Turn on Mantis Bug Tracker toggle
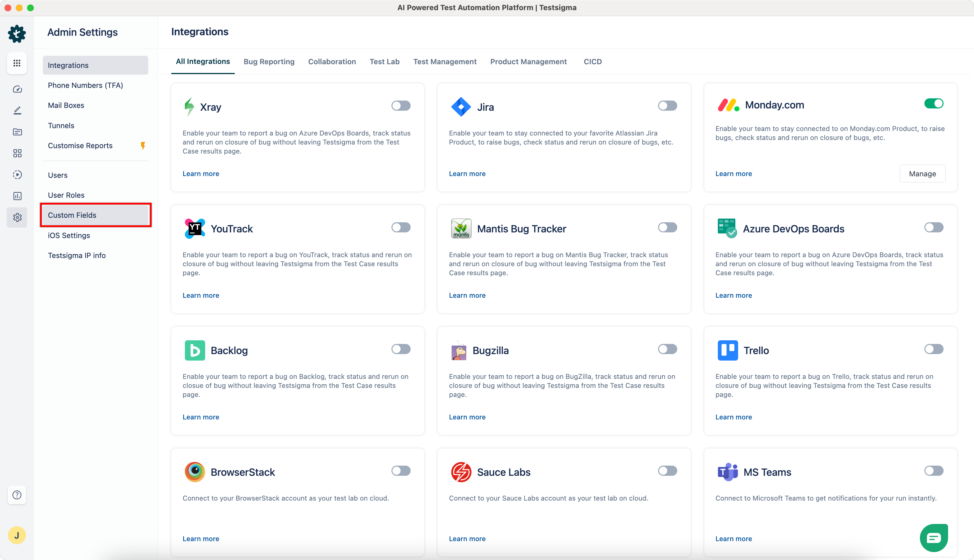The image size is (974, 560). [667, 227]
